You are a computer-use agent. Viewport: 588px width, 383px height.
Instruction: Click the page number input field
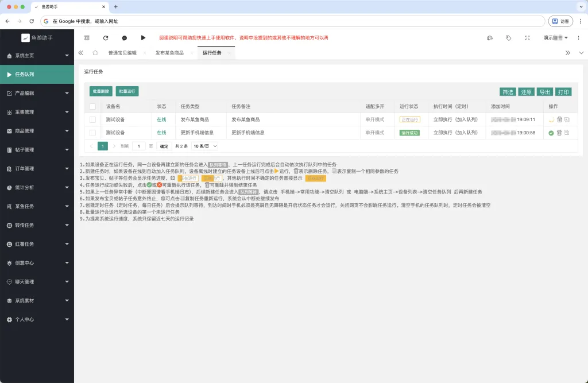[x=139, y=146]
